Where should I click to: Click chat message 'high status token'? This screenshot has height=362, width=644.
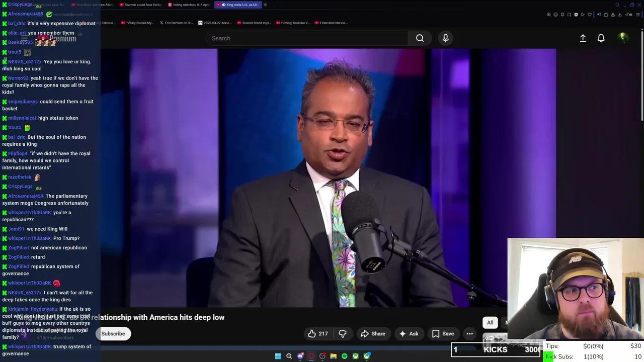point(58,118)
